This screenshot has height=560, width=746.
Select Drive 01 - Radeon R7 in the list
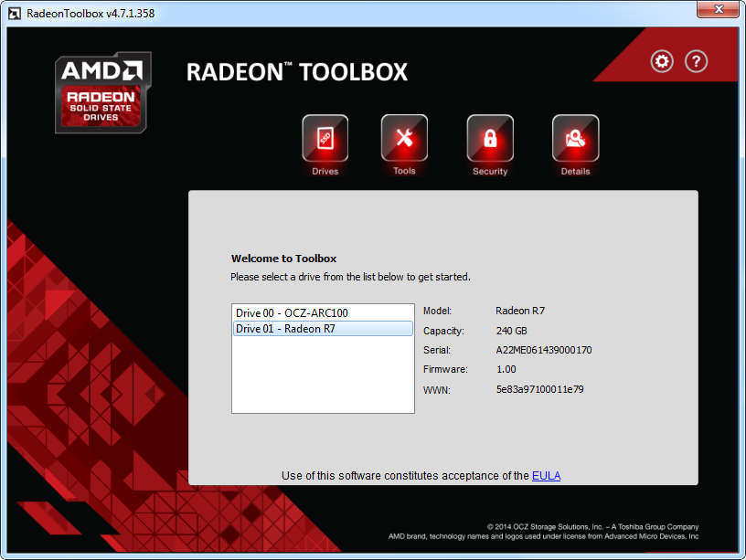pos(323,329)
